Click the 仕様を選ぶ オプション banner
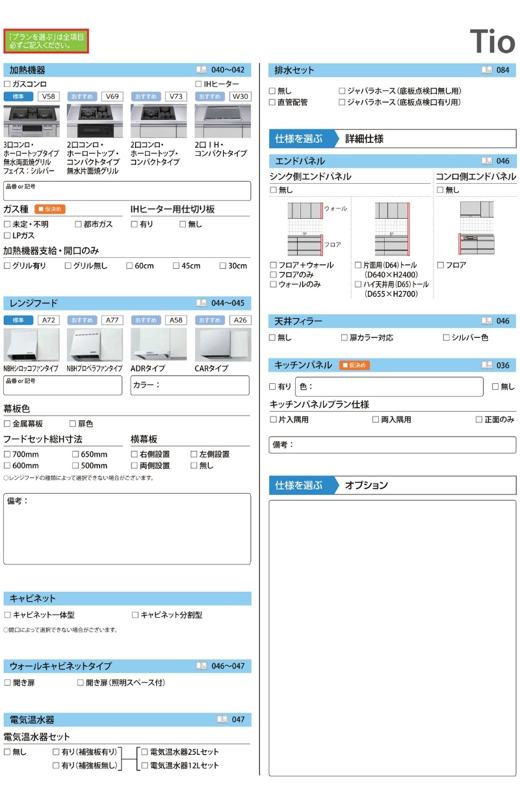520x812 pixels. [393, 485]
